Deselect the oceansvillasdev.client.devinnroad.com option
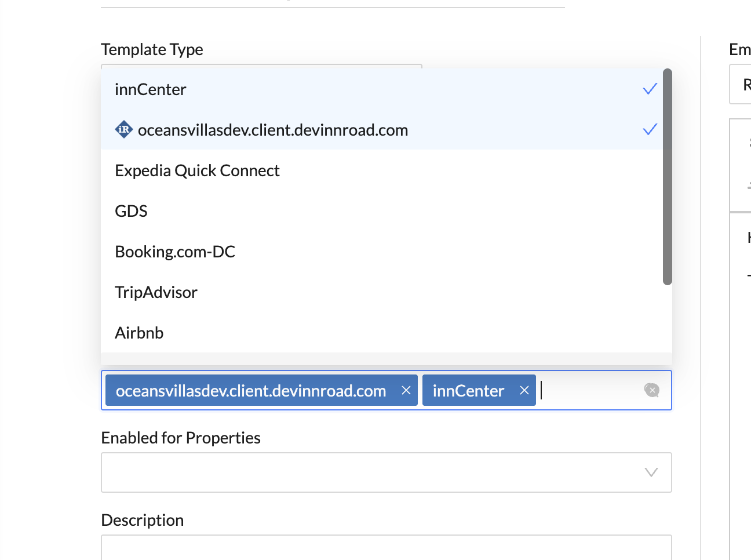 tap(382, 130)
